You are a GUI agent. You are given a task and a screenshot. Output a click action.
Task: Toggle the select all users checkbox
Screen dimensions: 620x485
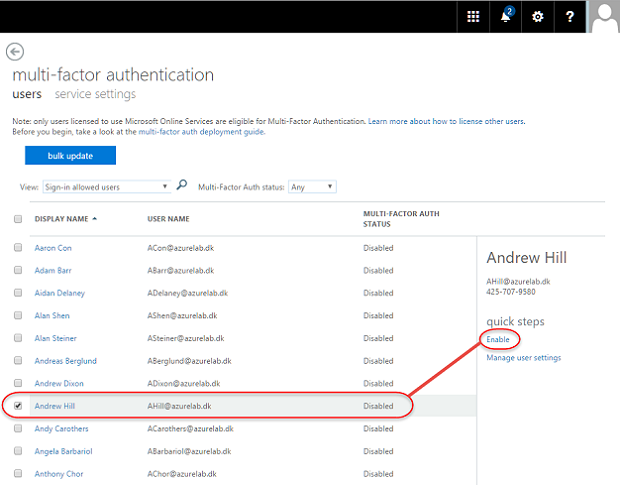click(x=18, y=219)
